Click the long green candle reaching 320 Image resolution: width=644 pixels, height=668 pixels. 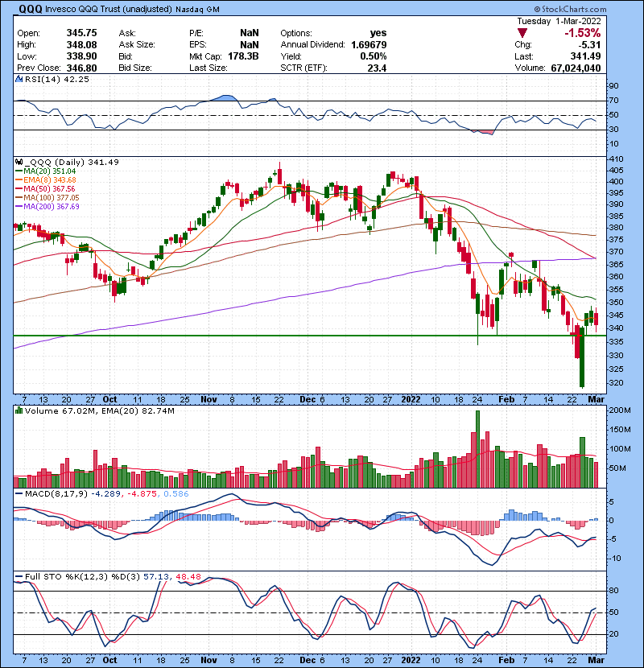click(582, 357)
